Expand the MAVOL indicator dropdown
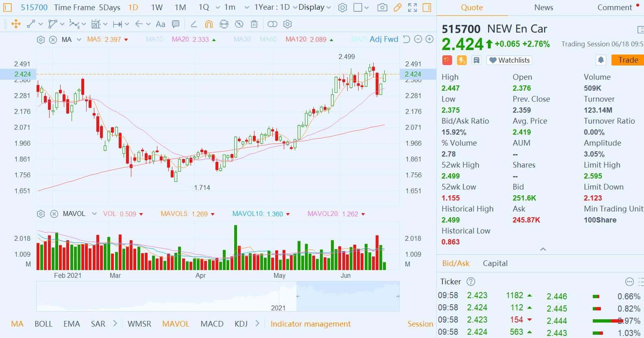Viewport: 644px width, 338px height. [x=94, y=214]
